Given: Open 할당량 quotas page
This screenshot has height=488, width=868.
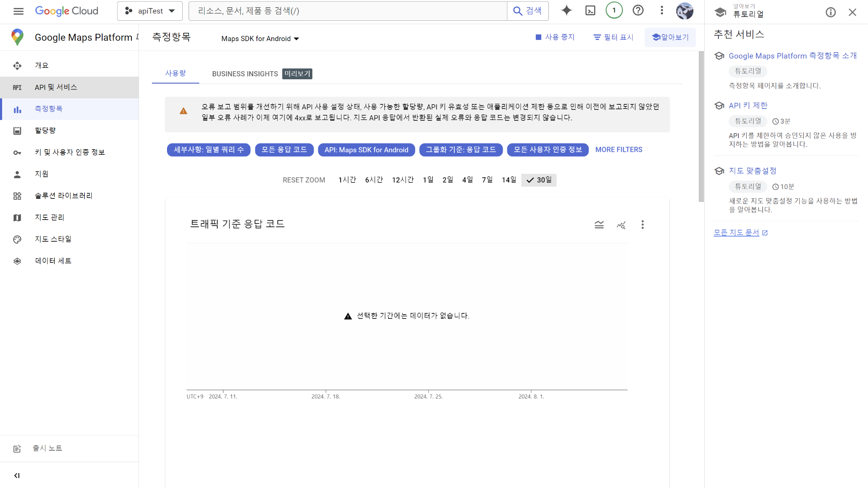Looking at the screenshot, I should [x=69, y=131].
